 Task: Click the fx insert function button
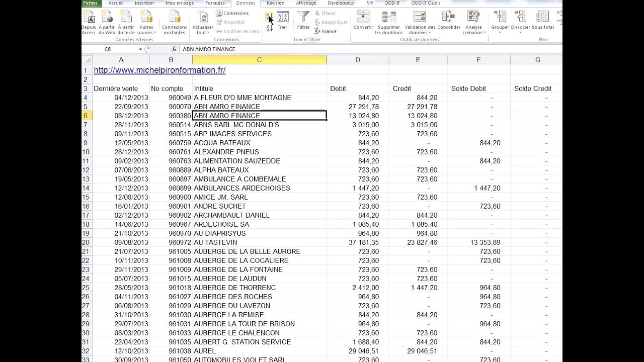tap(174, 49)
